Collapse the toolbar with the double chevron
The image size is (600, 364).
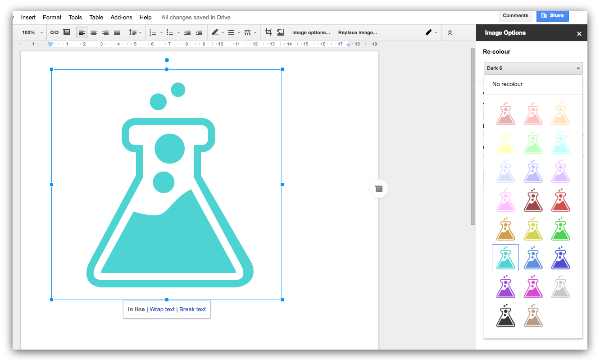(x=450, y=32)
